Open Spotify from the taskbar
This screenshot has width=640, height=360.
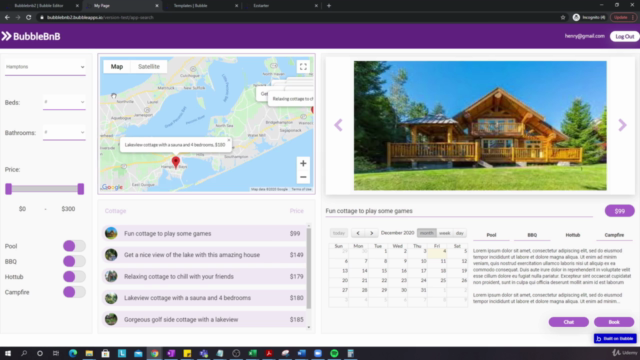pyautogui.click(x=334, y=353)
